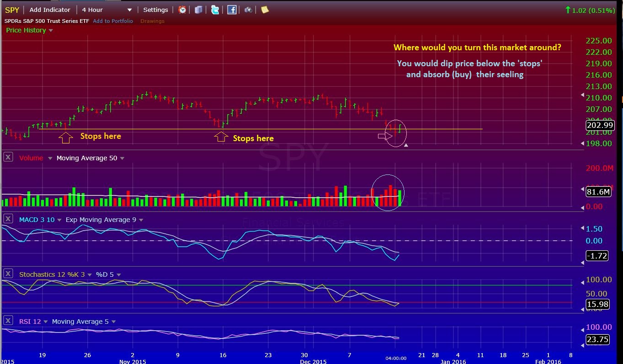Expand the Price History dropdown arrow

click(x=51, y=31)
